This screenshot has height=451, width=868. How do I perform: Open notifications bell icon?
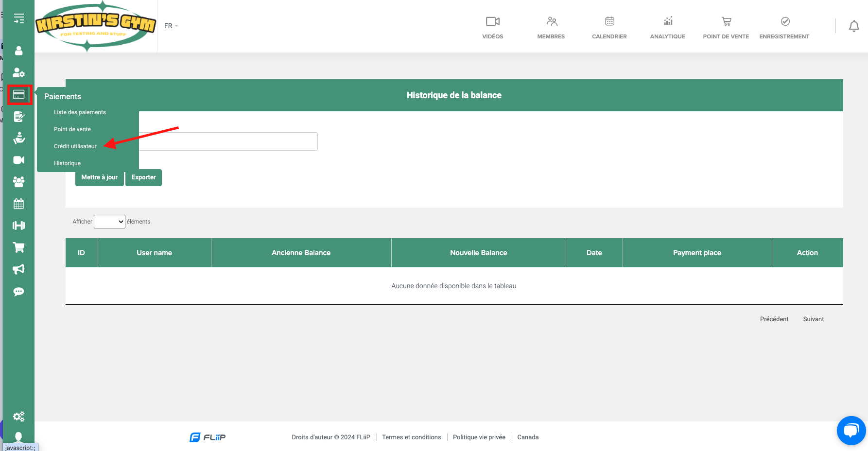point(853,26)
